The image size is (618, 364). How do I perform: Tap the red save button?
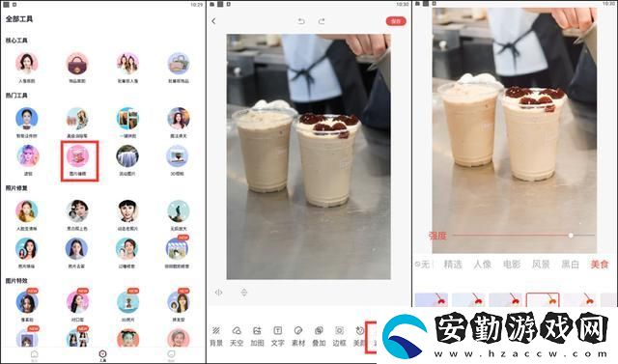click(396, 21)
